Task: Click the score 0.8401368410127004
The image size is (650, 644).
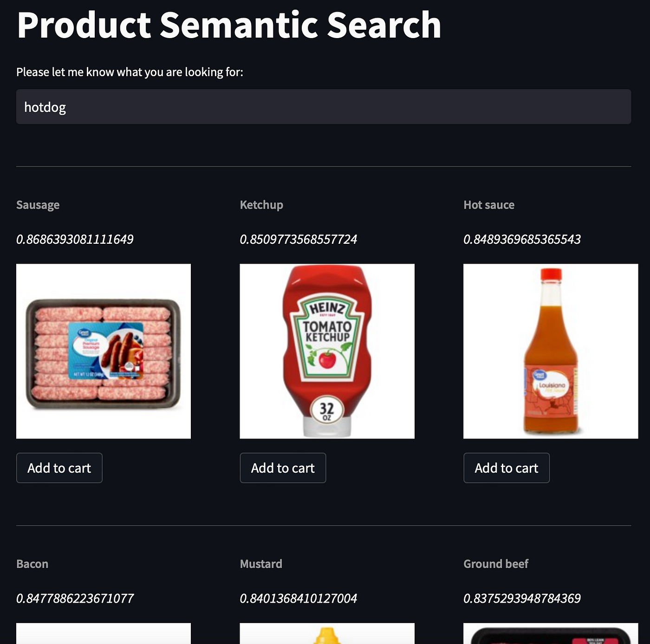Action: tap(299, 598)
